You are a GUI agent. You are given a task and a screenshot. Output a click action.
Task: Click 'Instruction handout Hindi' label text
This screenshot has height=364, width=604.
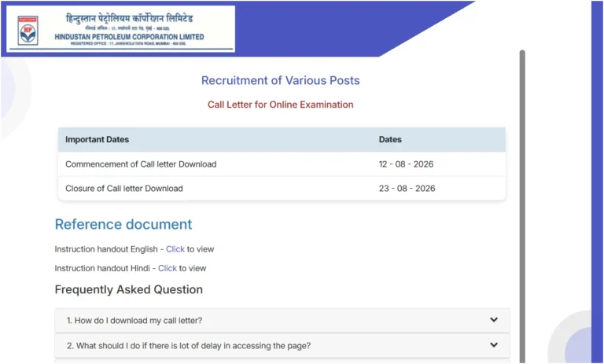[102, 268]
